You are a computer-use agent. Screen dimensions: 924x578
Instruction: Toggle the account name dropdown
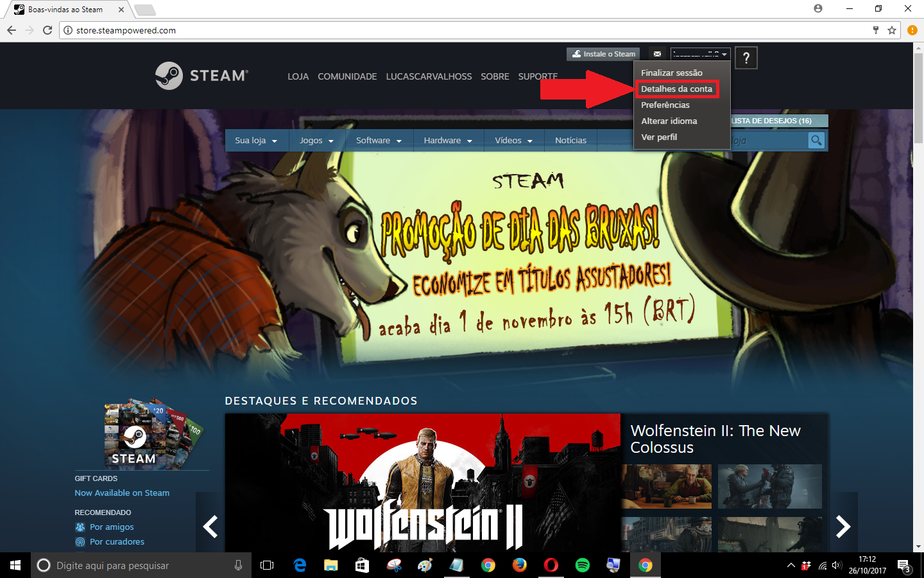pos(700,54)
